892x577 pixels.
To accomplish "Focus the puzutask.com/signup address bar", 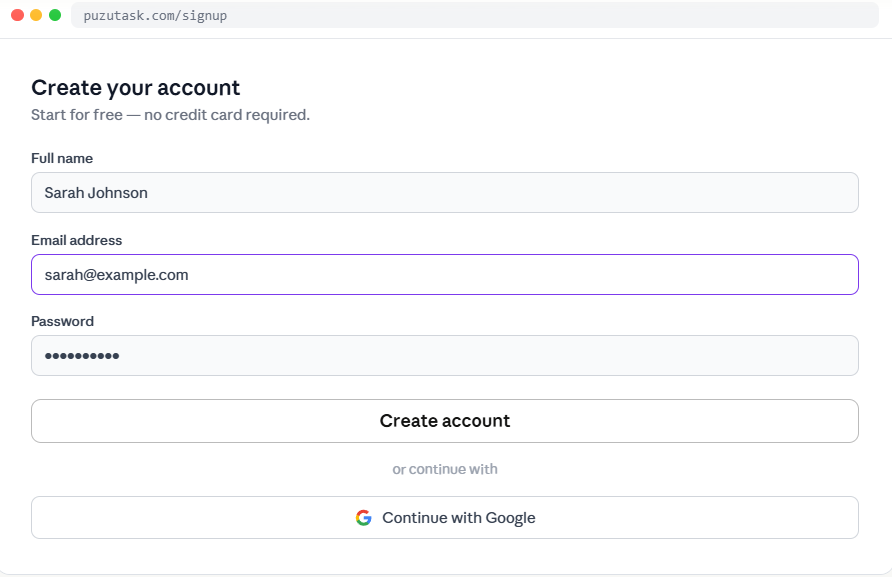I will tap(470, 15).
